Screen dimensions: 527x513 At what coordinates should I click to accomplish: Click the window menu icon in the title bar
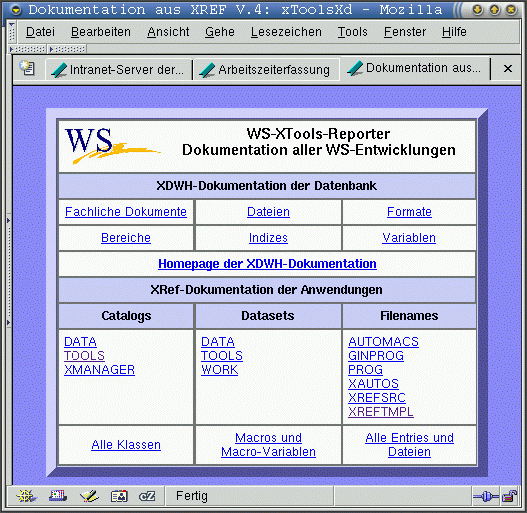(x=16, y=10)
